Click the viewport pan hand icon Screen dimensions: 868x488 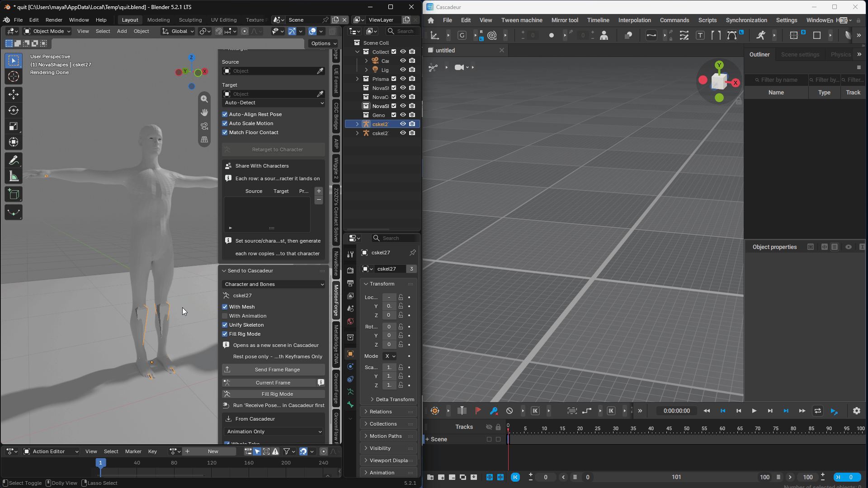click(204, 113)
